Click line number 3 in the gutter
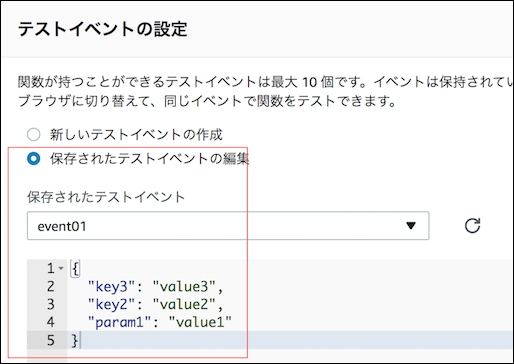The width and height of the screenshot is (514, 364). 50,304
